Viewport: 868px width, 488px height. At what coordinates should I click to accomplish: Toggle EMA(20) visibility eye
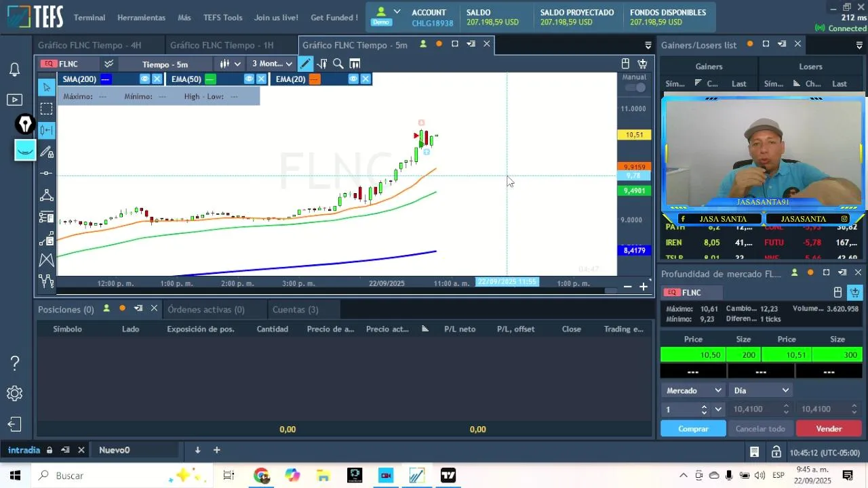[353, 79]
